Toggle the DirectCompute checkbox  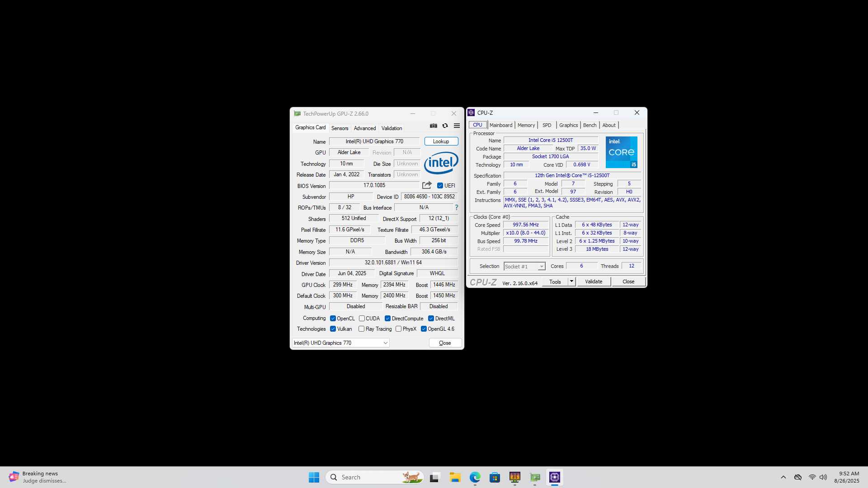tap(387, 319)
